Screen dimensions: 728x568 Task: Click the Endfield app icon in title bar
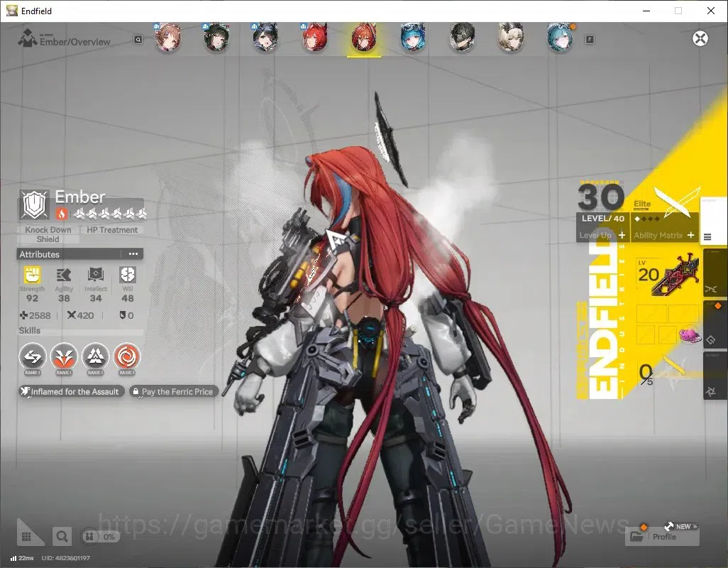12,11
